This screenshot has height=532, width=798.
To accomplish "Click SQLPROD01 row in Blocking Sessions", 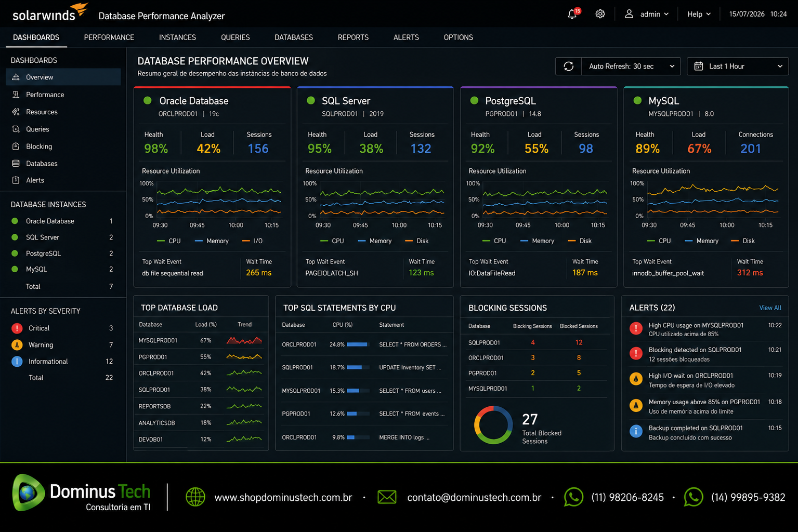I will (x=537, y=342).
